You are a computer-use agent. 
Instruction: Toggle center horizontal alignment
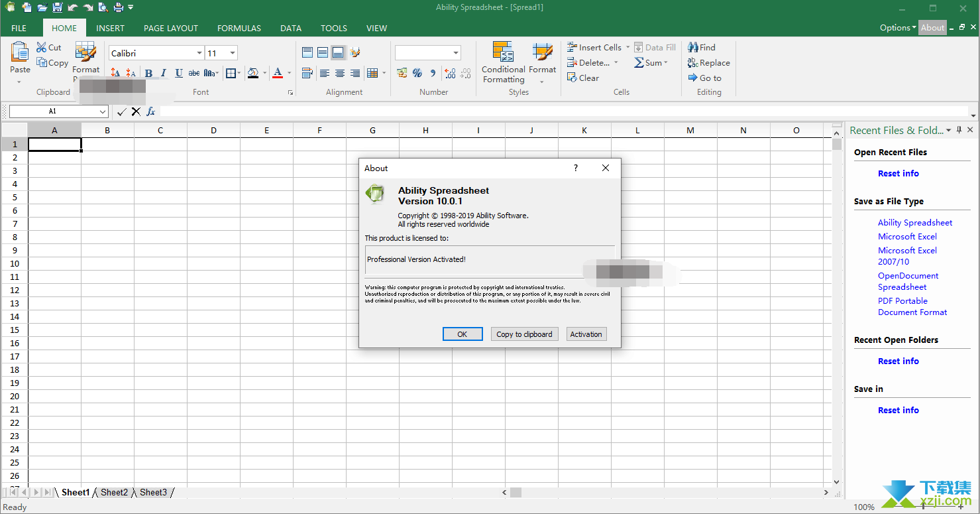(340, 73)
